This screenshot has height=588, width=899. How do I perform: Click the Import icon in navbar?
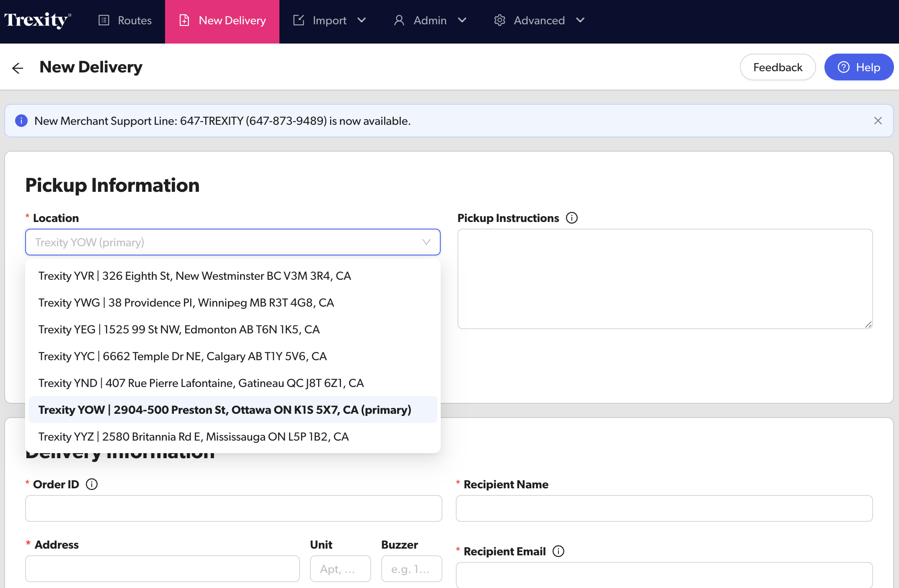(x=299, y=20)
